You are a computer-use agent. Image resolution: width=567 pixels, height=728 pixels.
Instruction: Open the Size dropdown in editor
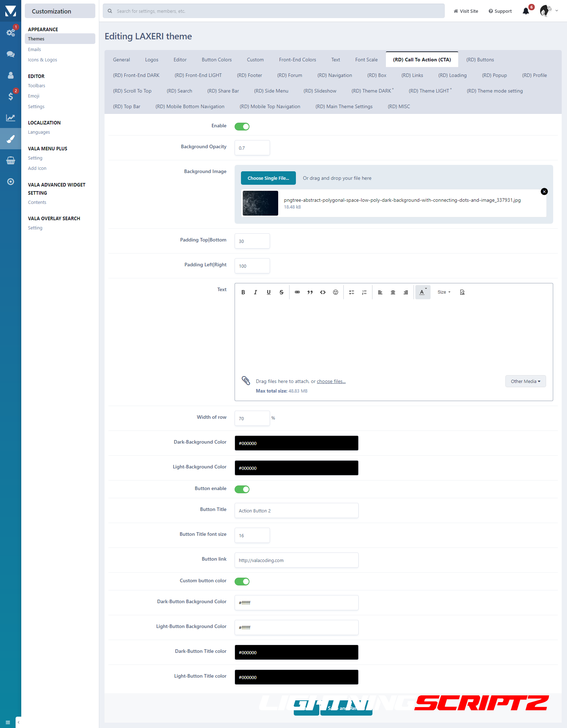[444, 292]
